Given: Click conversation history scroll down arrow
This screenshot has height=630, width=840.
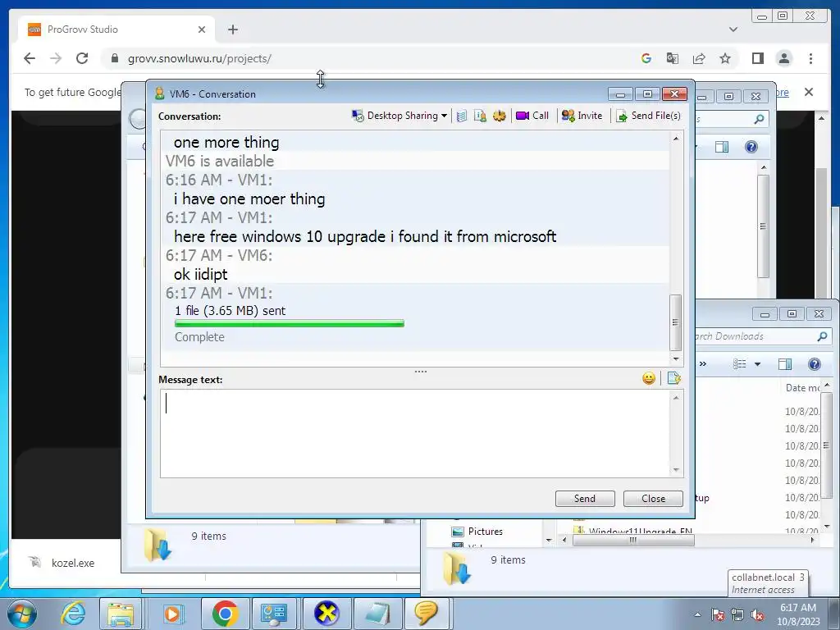Looking at the screenshot, I should [x=676, y=359].
